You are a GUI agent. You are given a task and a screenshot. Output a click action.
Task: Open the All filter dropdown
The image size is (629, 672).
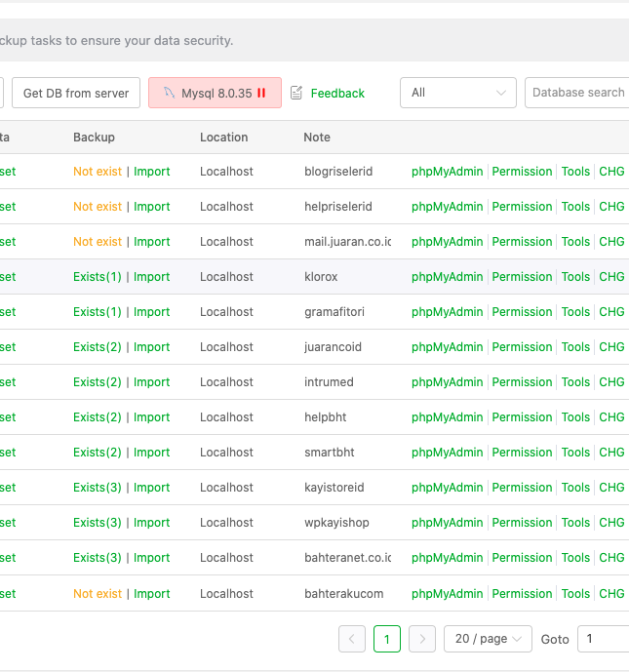(x=457, y=93)
